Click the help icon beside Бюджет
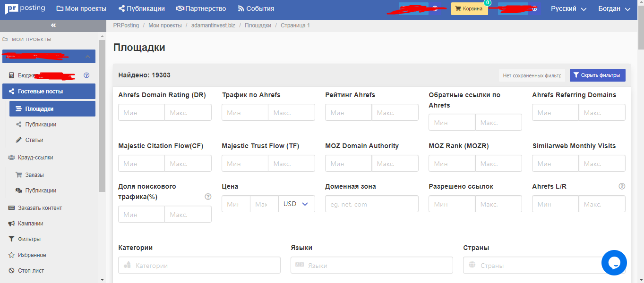 [x=86, y=75]
